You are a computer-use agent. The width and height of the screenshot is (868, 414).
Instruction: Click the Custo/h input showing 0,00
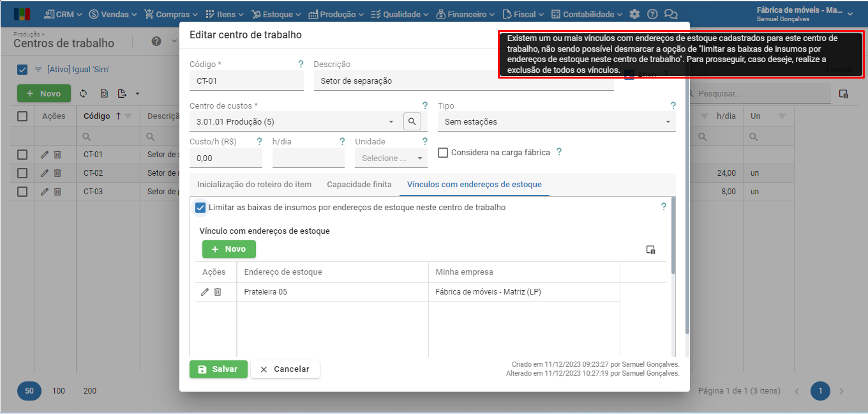[x=226, y=158]
